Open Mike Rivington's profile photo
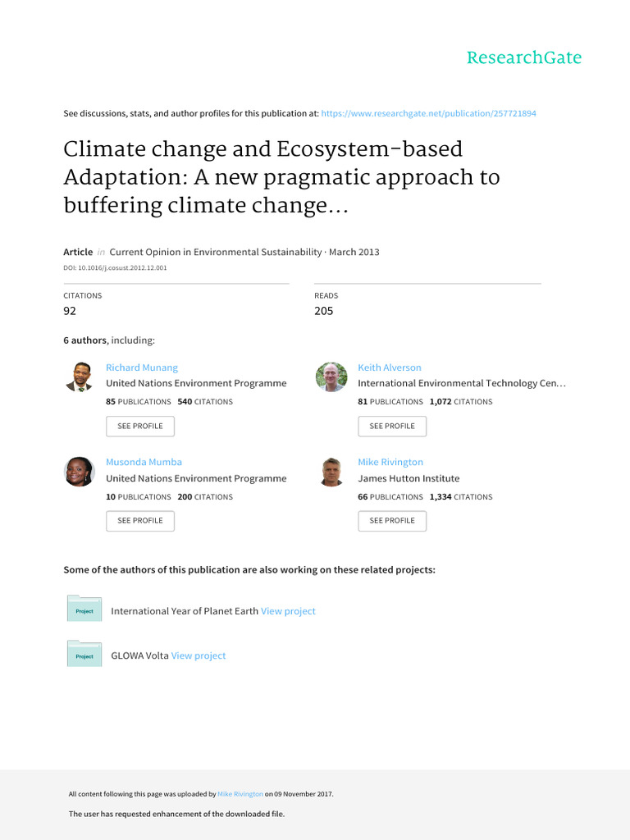Screen dimensions: 630x840 331,472
